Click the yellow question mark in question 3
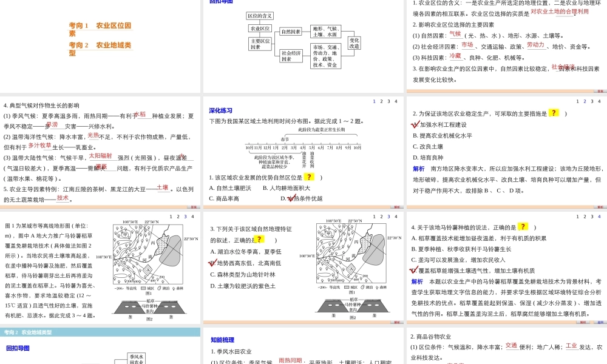The width and height of the screenshot is (607, 364). pos(259,240)
